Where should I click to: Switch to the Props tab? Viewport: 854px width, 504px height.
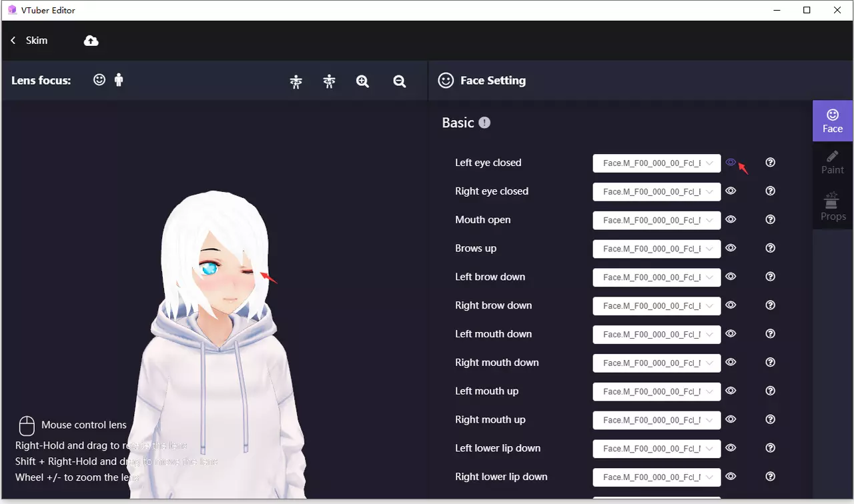point(833,207)
